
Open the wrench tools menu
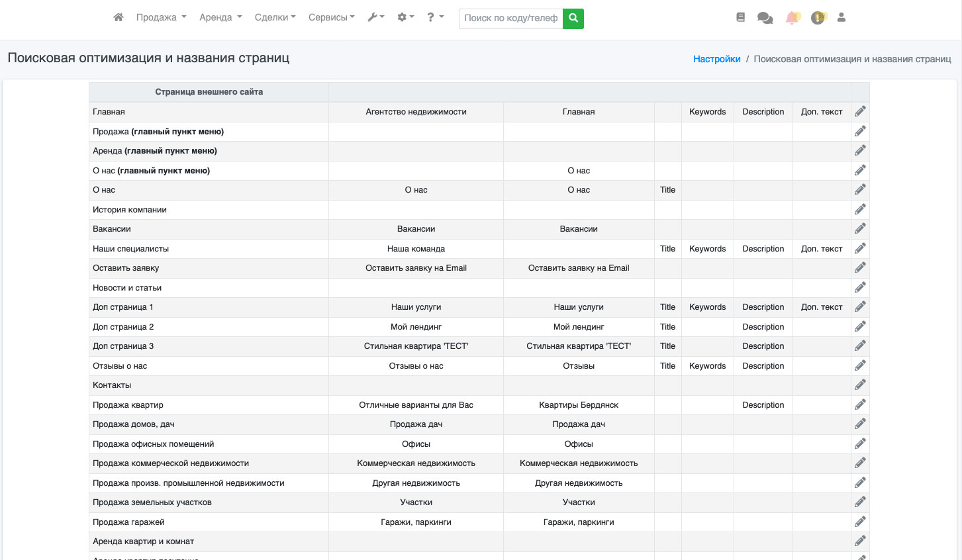coord(376,18)
